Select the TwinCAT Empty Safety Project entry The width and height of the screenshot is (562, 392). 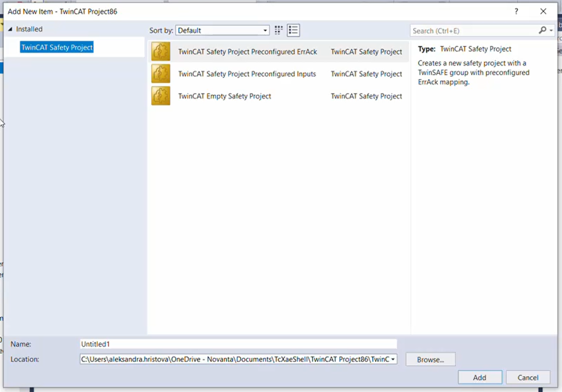(225, 96)
